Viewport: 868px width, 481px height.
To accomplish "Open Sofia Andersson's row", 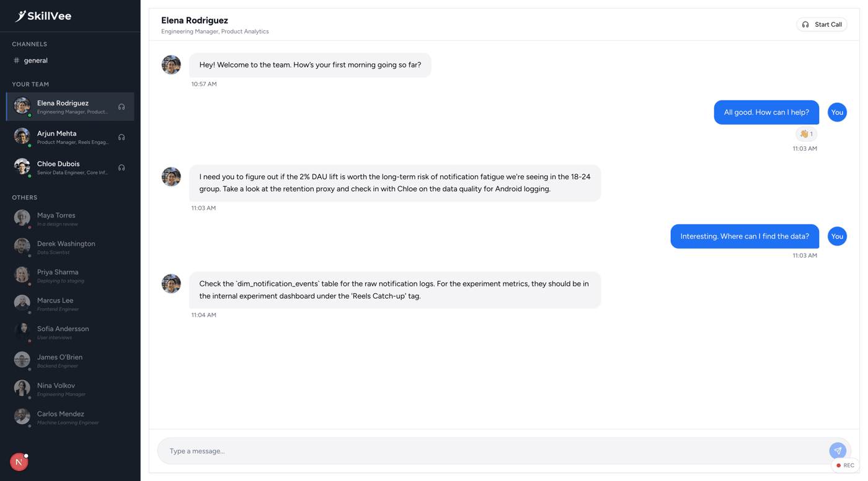I will (x=70, y=332).
